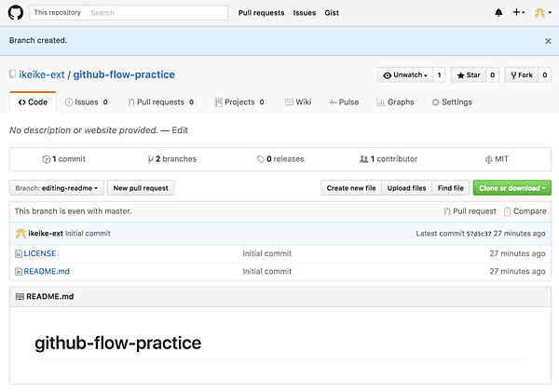This screenshot has width=559, height=392.
Task: Click the ikeike-ext commit author avatar
Action: tap(20, 234)
